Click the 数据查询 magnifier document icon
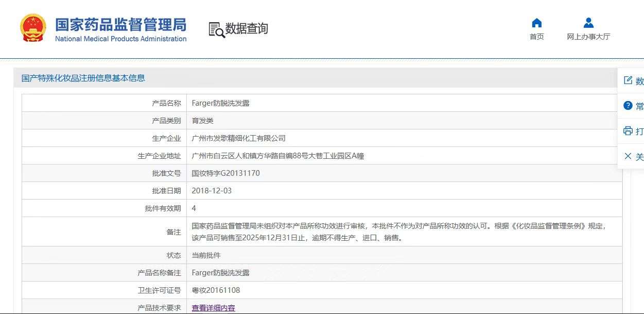 coord(215,29)
